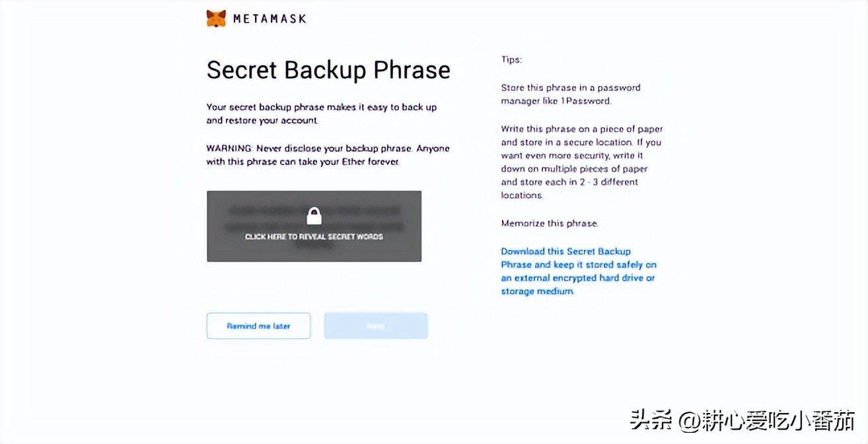Click the METAMASK wordmark text

point(270,19)
